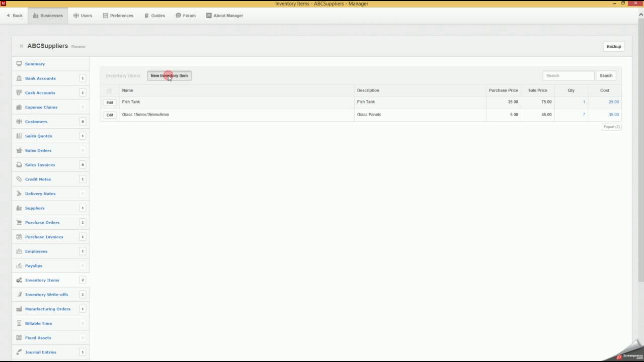
Task: Open the Preferences tab
Action: [118, 16]
